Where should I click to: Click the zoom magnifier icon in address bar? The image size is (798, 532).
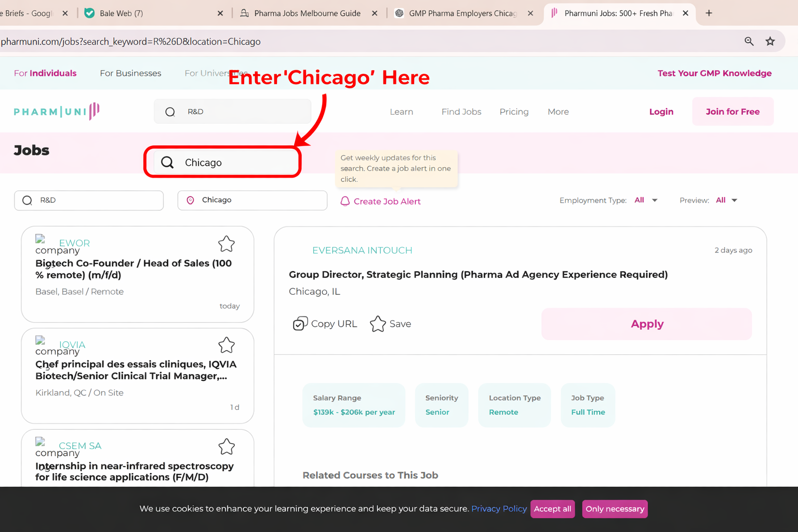click(x=749, y=42)
